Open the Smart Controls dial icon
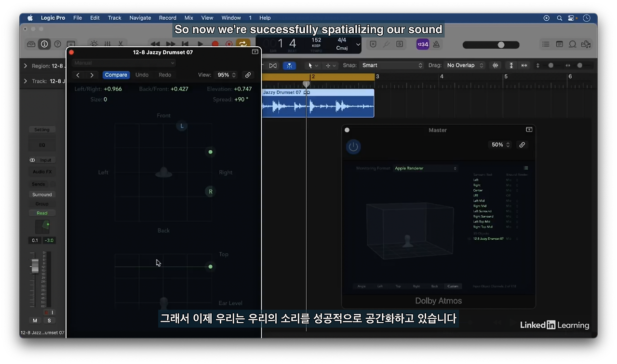Image resolution: width=617 pixels, height=364 pixels. 94,44
